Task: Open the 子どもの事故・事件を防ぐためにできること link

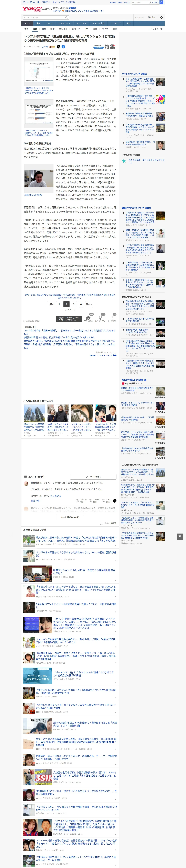Action: point(146,161)
